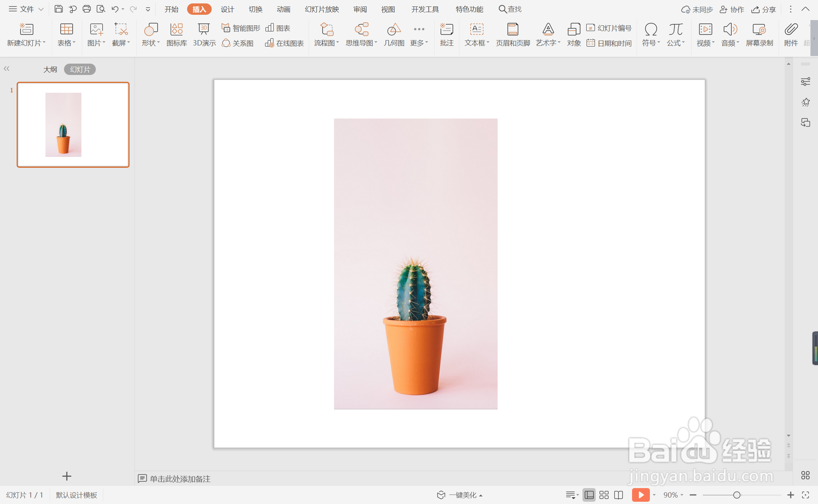Open the 90% zoom level dropdown
The width and height of the screenshot is (818, 504).
pyautogui.click(x=673, y=495)
